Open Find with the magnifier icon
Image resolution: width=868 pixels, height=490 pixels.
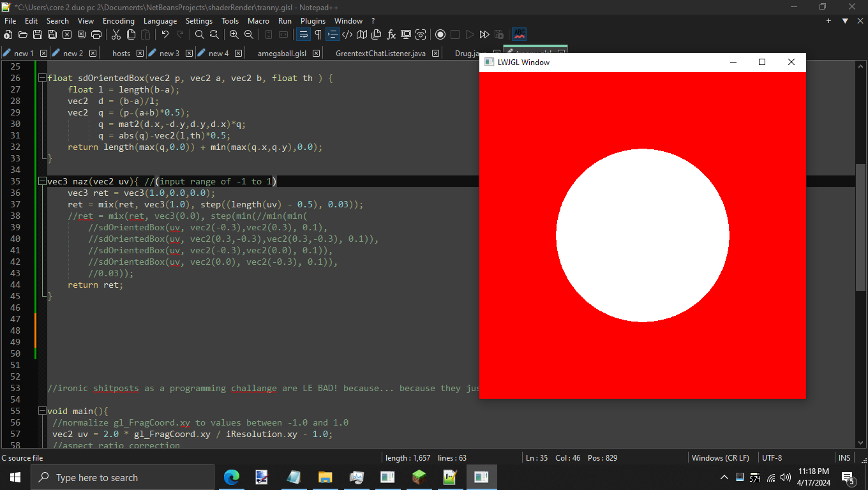[x=200, y=34]
